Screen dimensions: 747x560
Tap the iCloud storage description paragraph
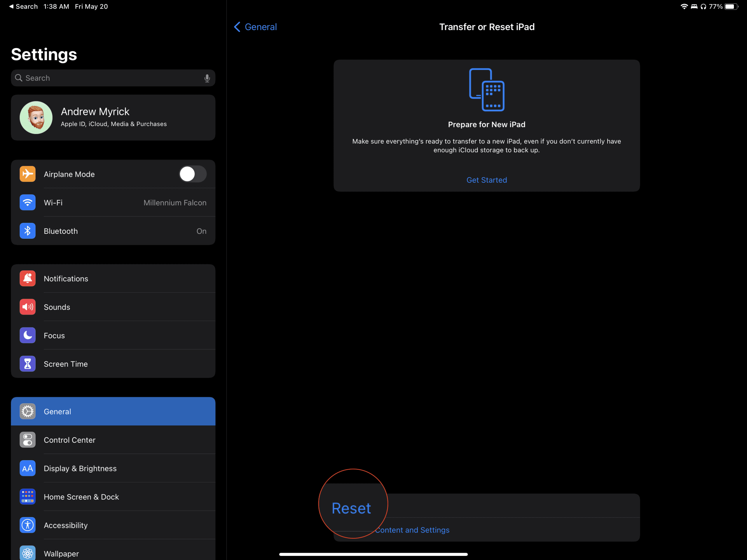pos(487,146)
